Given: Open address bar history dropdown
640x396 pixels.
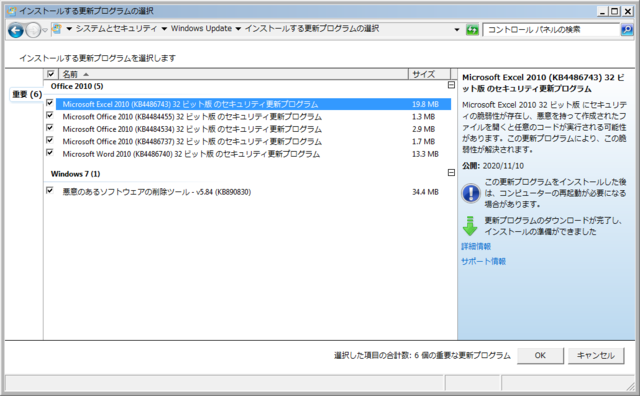Looking at the screenshot, I should pos(457,30).
